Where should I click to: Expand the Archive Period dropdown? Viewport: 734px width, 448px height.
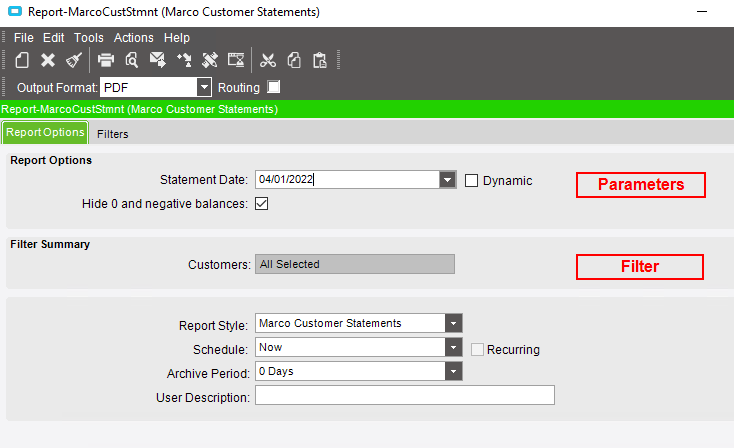[453, 372]
